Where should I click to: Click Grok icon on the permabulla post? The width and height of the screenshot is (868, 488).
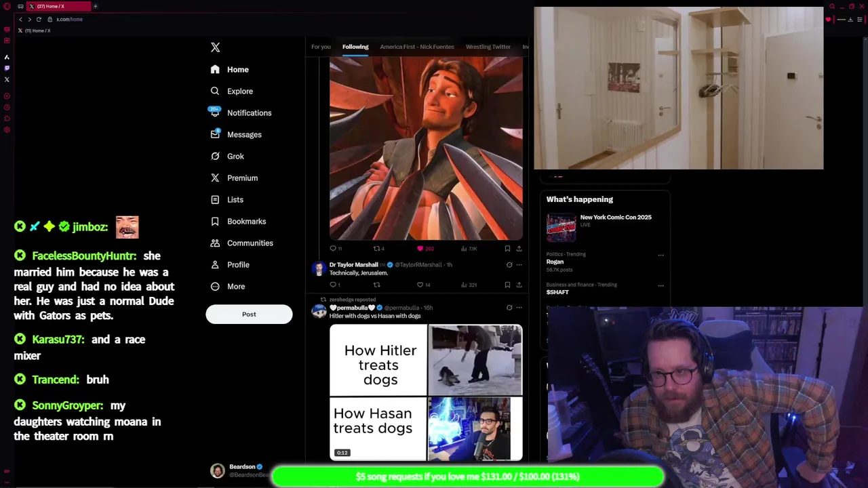509,308
